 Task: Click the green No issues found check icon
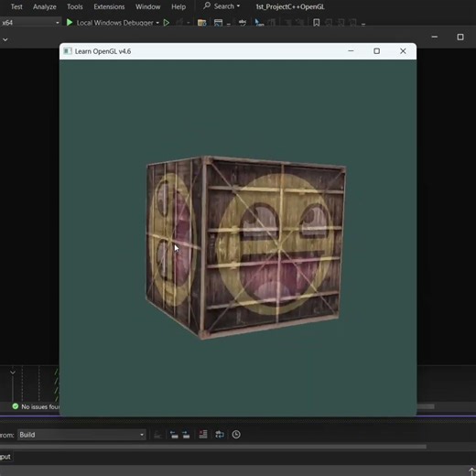16,406
